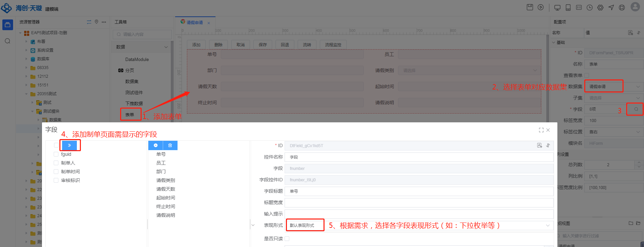Maximize the 字段 dialog with fullscreen icon

[541, 130]
